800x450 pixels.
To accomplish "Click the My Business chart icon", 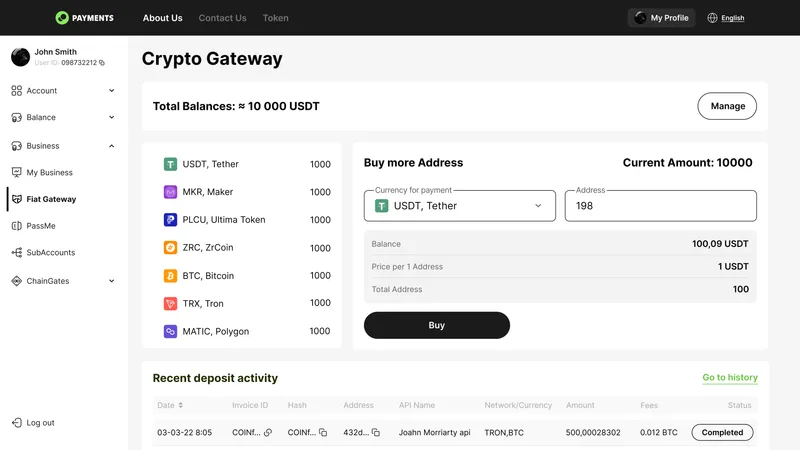I will point(16,172).
